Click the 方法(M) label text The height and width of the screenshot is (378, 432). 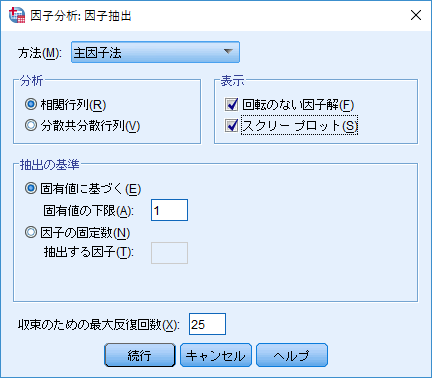[x=40, y=53]
